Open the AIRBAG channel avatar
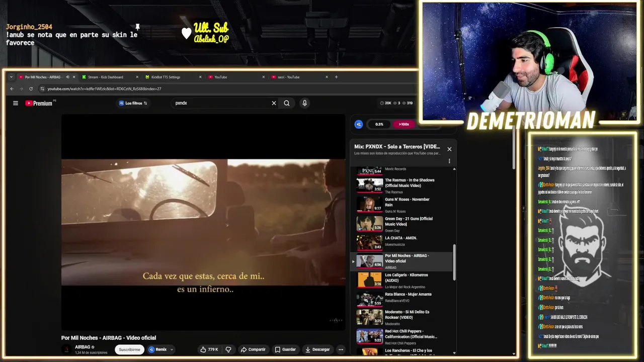This screenshot has width=644, height=362. click(66, 349)
